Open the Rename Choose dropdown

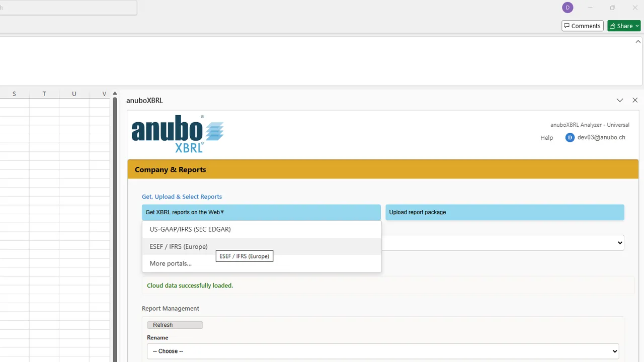[x=382, y=351]
